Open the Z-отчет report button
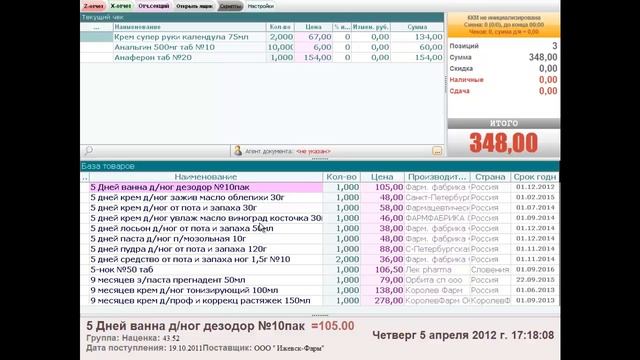The image size is (640, 360). (x=93, y=6)
